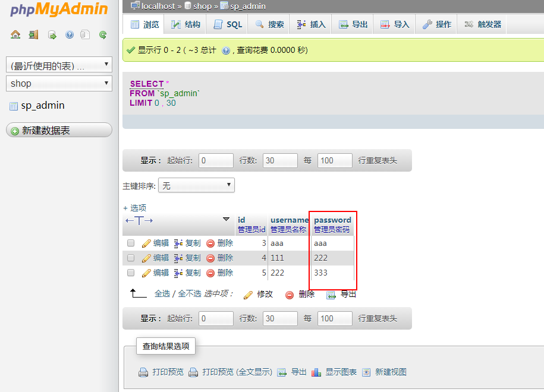Open the SQL documentation page icon
The height and width of the screenshot is (392, 544).
(x=86, y=34)
